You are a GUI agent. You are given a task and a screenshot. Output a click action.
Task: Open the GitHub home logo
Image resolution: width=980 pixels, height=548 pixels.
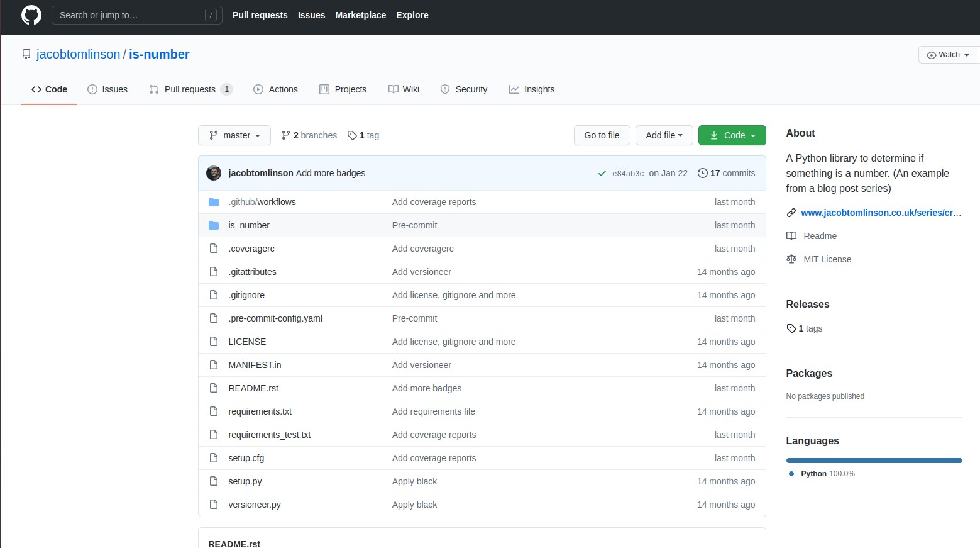[x=31, y=15]
